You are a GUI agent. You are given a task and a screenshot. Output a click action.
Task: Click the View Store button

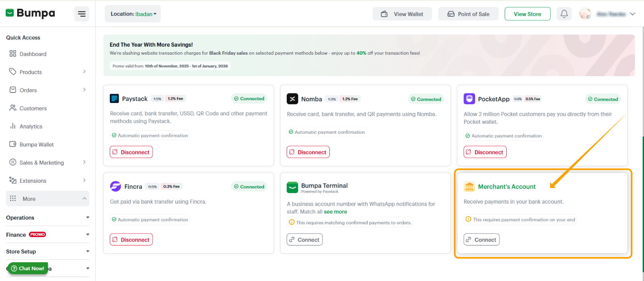pyautogui.click(x=527, y=14)
